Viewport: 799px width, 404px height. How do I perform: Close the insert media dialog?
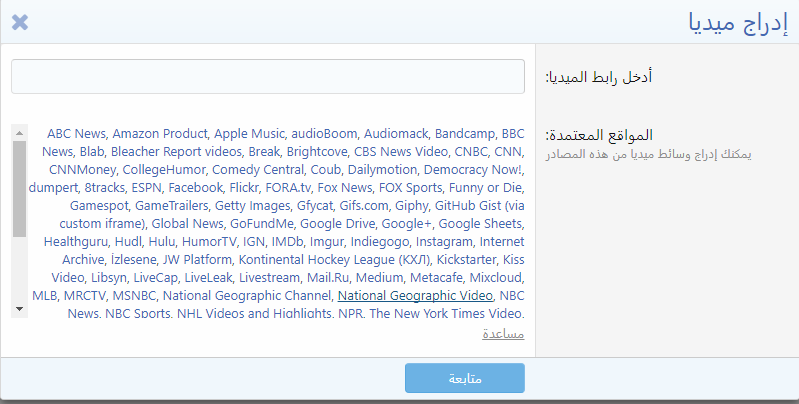[19, 22]
